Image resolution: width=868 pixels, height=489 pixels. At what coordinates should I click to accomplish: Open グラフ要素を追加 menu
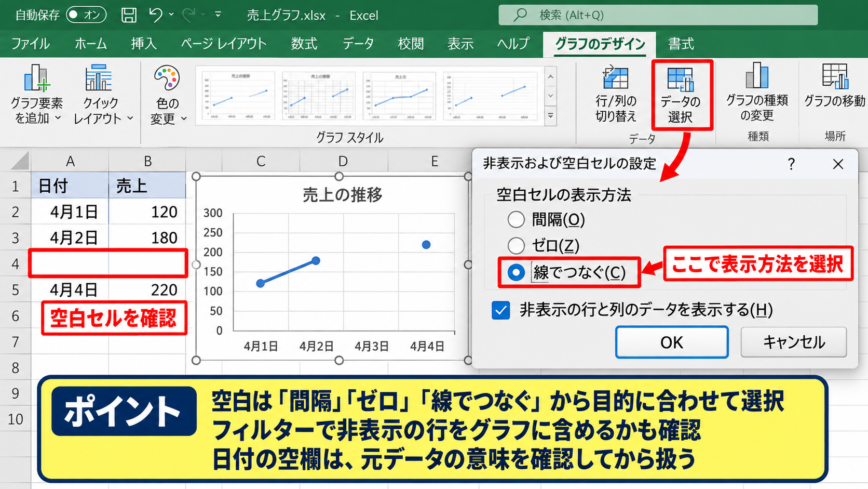[x=36, y=95]
